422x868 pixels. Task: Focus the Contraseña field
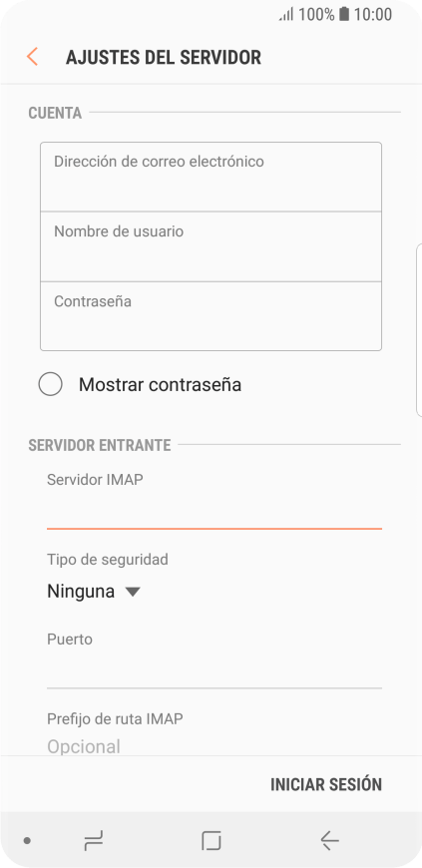point(211,316)
